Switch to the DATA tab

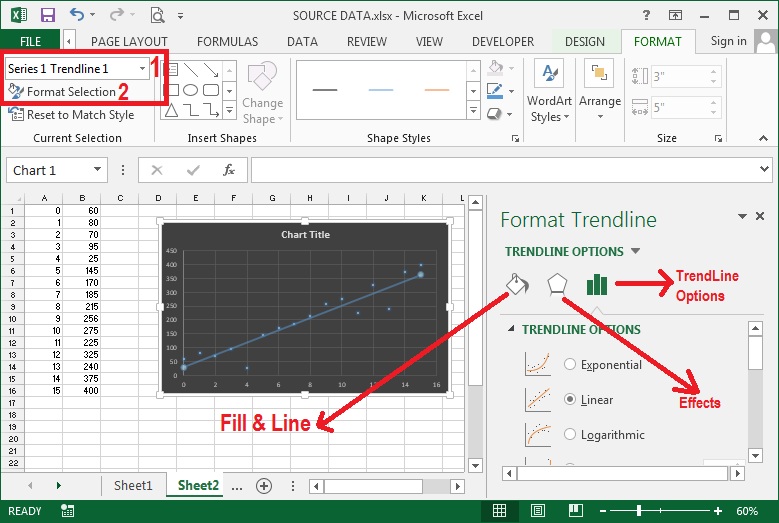(303, 42)
